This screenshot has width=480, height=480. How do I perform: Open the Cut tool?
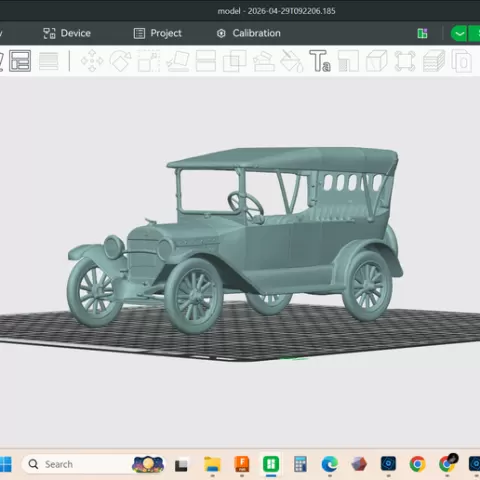coord(206,61)
